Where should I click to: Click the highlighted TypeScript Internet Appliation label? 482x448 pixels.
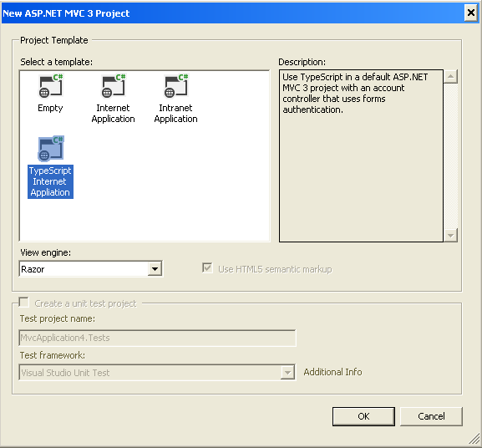point(50,181)
